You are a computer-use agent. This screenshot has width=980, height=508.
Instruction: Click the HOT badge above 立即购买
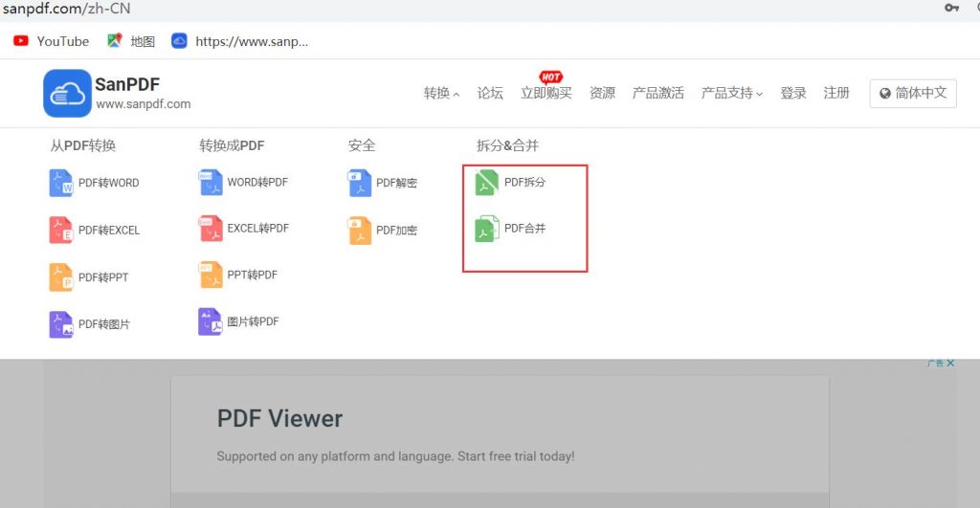click(x=550, y=77)
